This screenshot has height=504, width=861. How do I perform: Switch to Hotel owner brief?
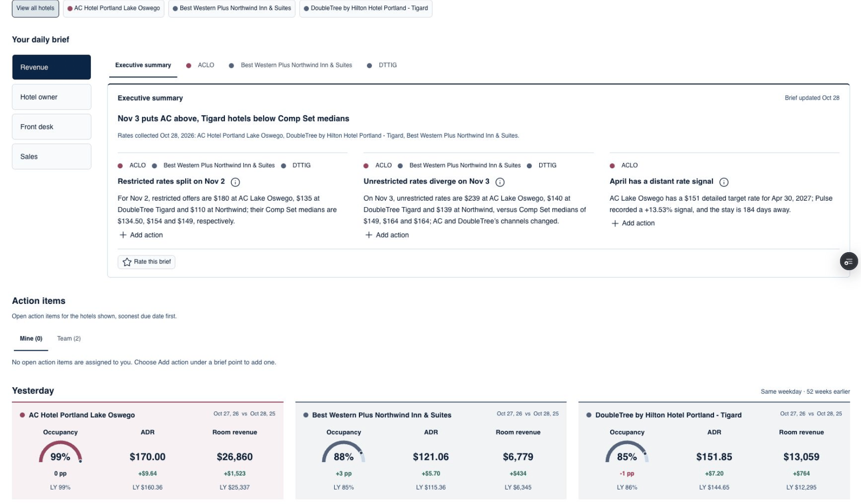click(52, 97)
